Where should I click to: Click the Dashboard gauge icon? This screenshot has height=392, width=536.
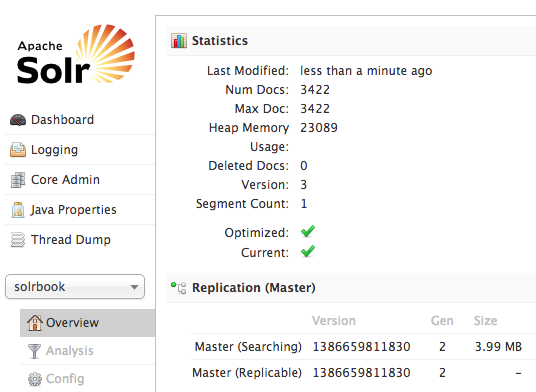18,120
